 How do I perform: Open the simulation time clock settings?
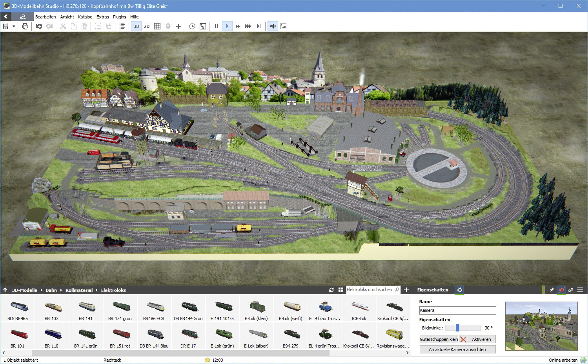192,26
